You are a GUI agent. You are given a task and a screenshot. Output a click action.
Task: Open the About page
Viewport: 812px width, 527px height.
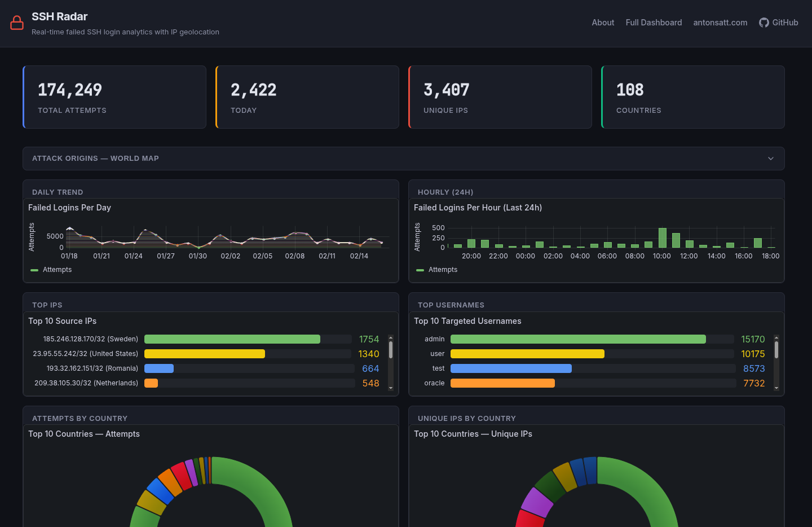coord(603,23)
